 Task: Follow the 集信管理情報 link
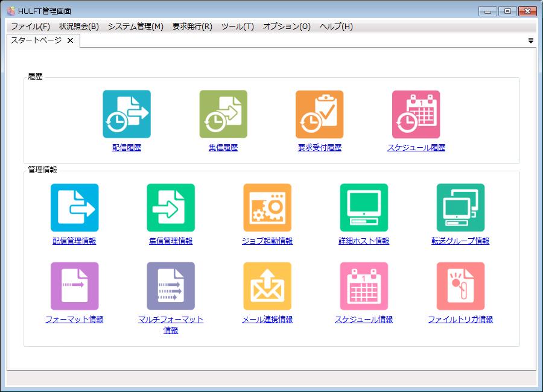pyautogui.click(x=171, y=241)
